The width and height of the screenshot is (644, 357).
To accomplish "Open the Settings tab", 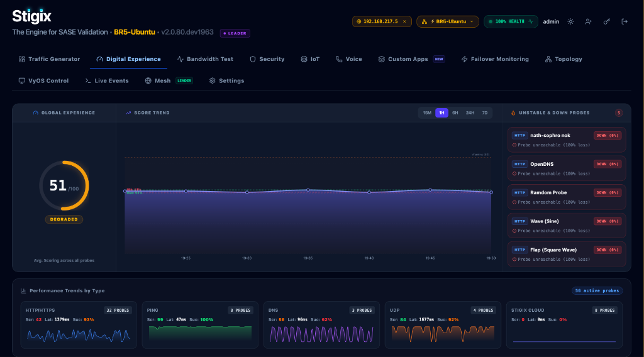I will click(226, 81).
